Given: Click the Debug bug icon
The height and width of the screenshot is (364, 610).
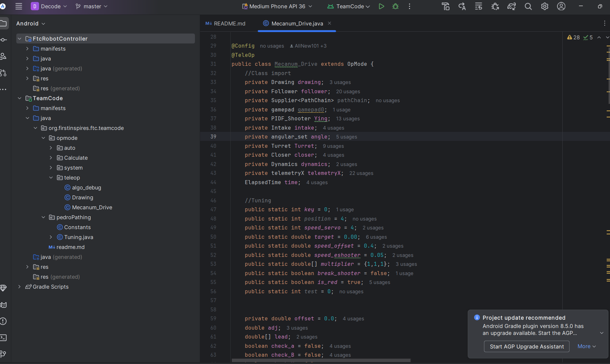Looking at the screenshot, I should (395, 6).
